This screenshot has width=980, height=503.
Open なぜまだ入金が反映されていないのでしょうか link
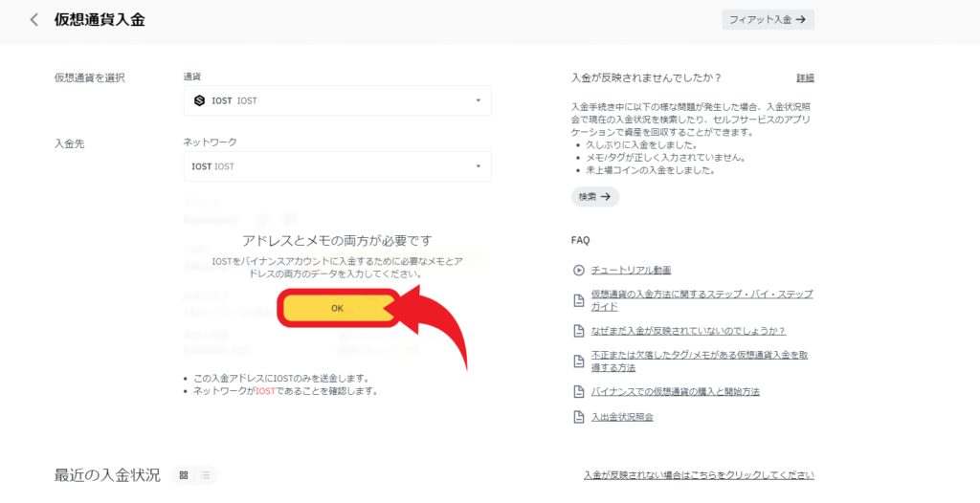point(688,331)
